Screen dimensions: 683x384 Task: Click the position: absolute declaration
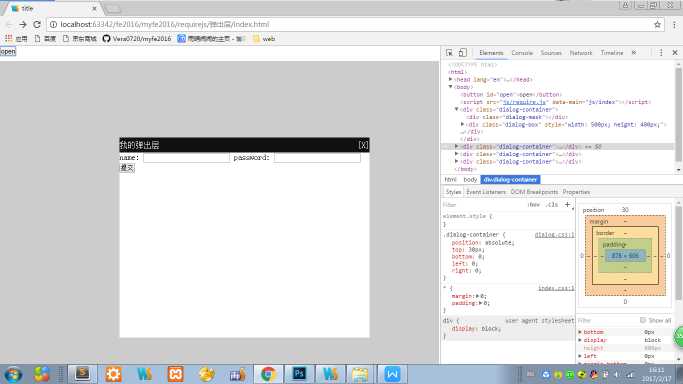click(483, 243)
